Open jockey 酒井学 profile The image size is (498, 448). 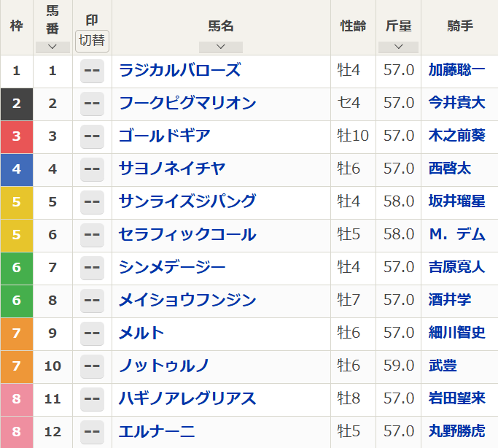450,300
